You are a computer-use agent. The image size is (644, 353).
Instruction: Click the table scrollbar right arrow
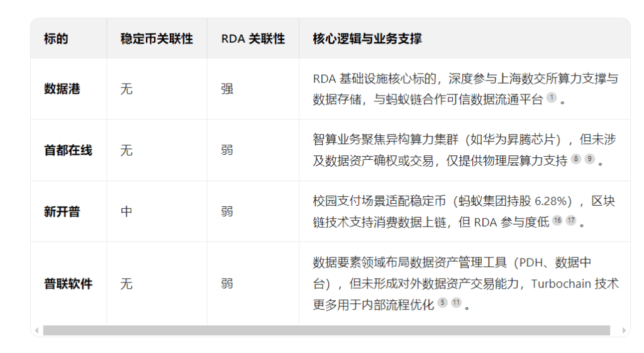pyautogui.click(x=624, y=330)
